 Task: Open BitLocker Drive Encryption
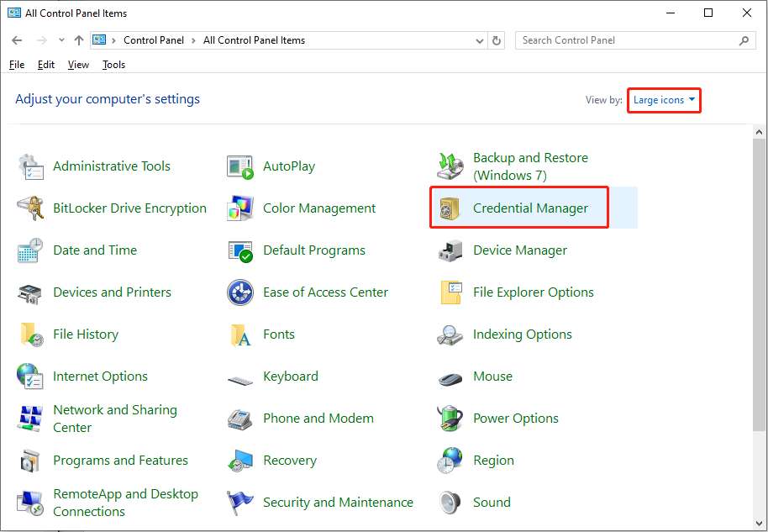(x=129, y=208)
